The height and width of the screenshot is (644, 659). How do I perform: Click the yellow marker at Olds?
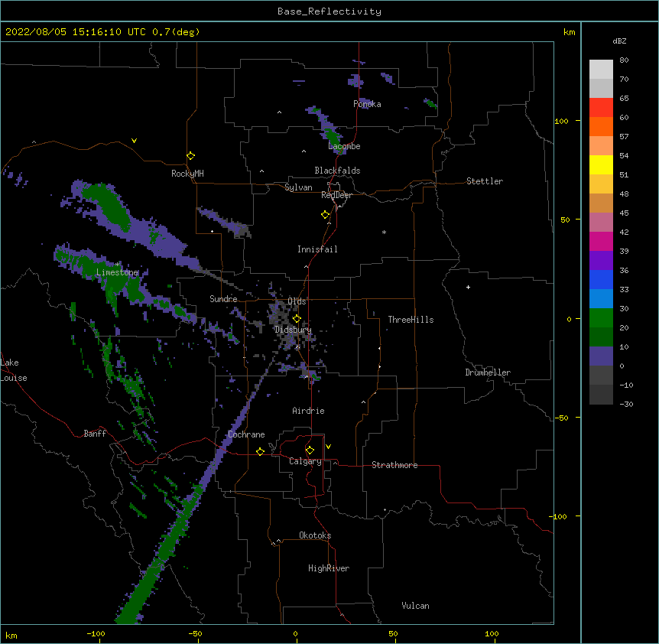click(297, 318)
